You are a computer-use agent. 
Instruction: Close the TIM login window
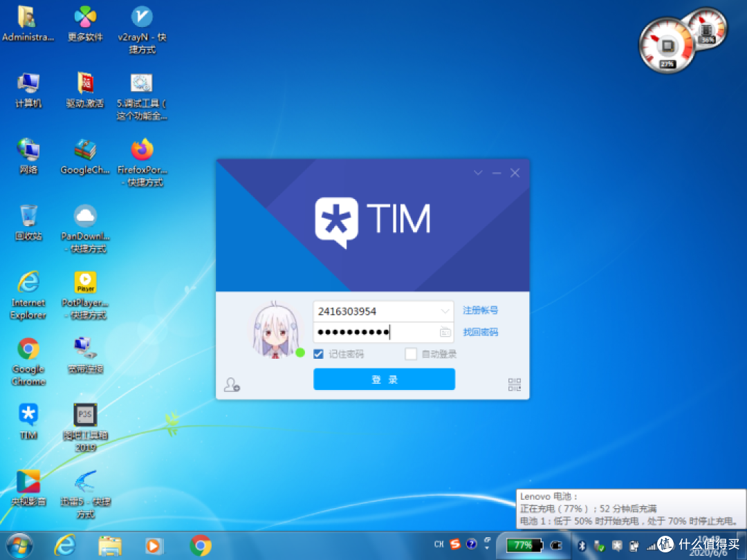pyautogui.click(x=515, y=172)
